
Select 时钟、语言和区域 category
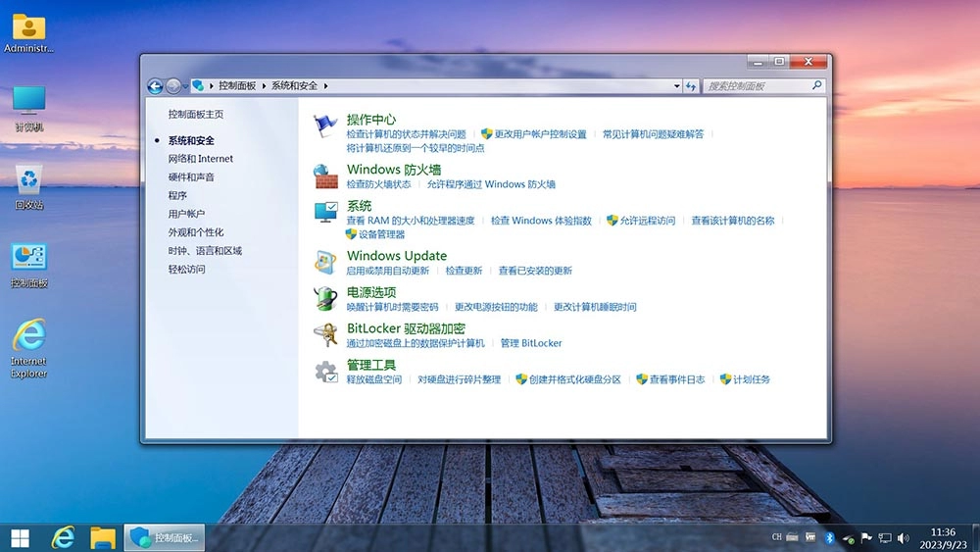(205, 251)
